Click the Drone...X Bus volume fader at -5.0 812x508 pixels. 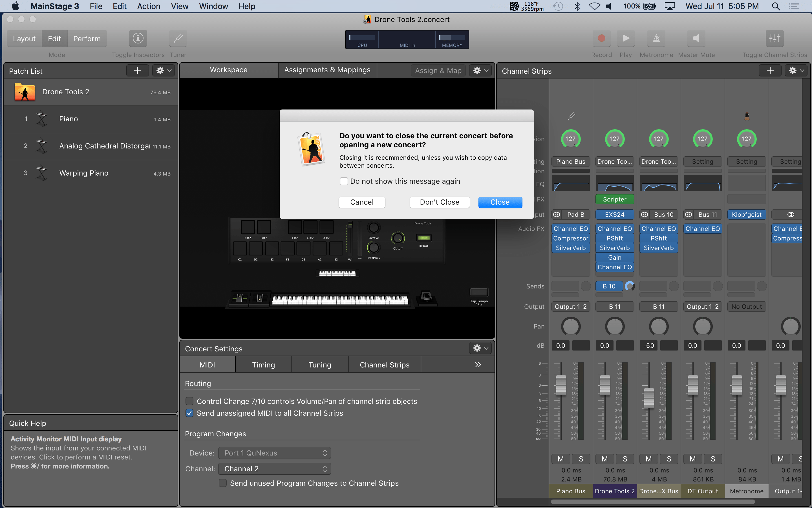point(648,398)
